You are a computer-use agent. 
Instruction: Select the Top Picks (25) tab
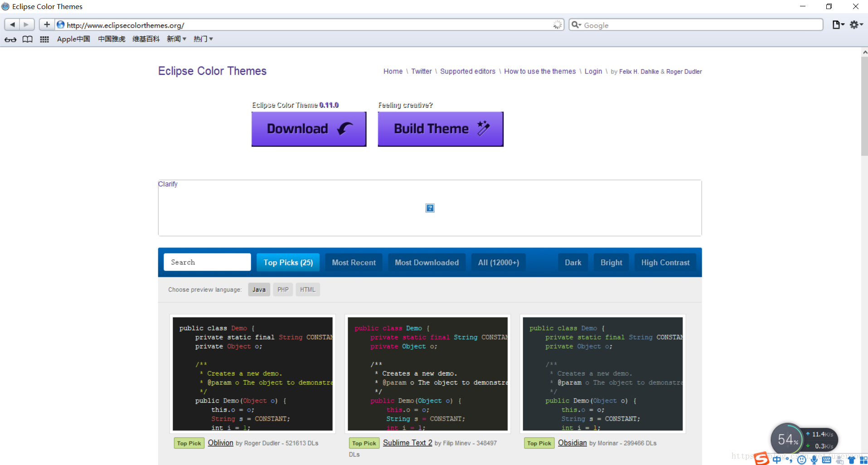click(x=288, y=262)
